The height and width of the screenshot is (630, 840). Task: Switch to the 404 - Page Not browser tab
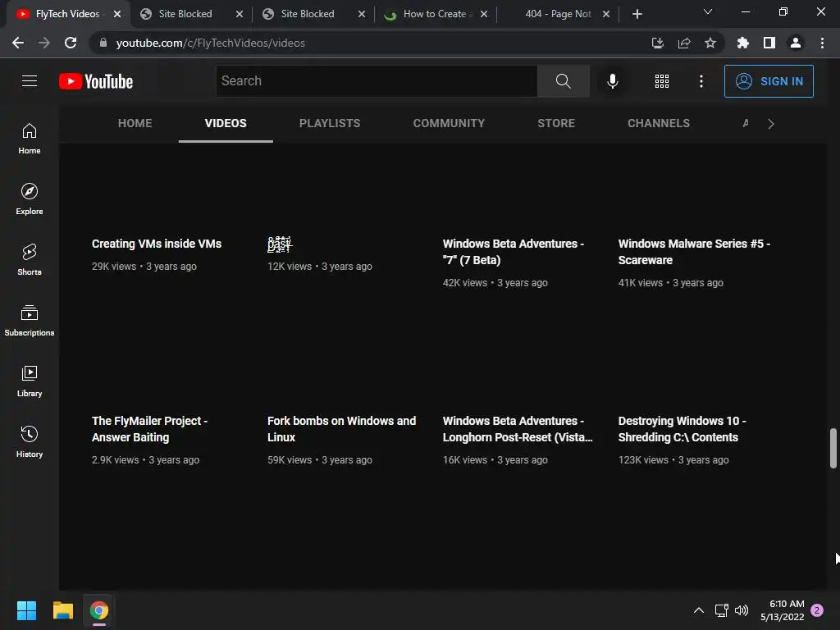click(x=558, y=14)
